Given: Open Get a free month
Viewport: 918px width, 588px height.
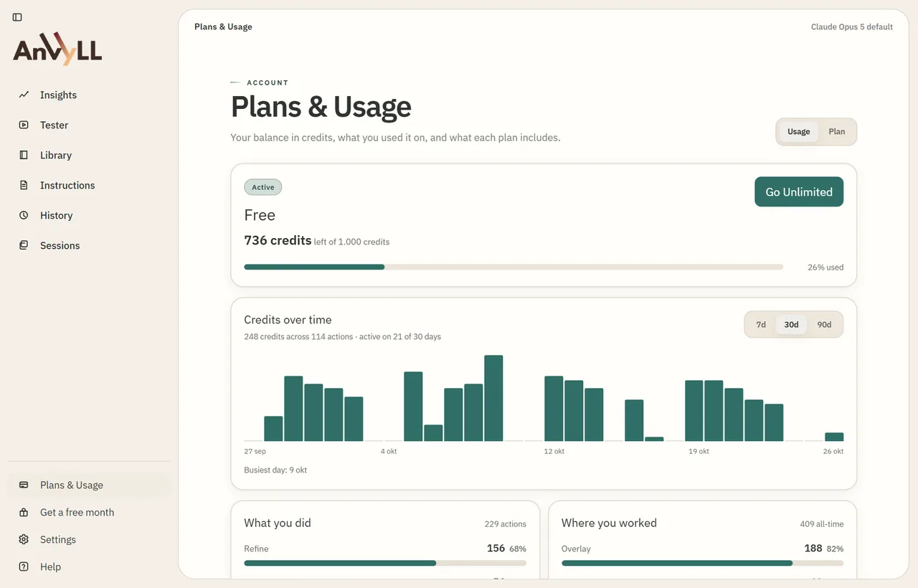Looking at the screenshot, I should point(89,512).
